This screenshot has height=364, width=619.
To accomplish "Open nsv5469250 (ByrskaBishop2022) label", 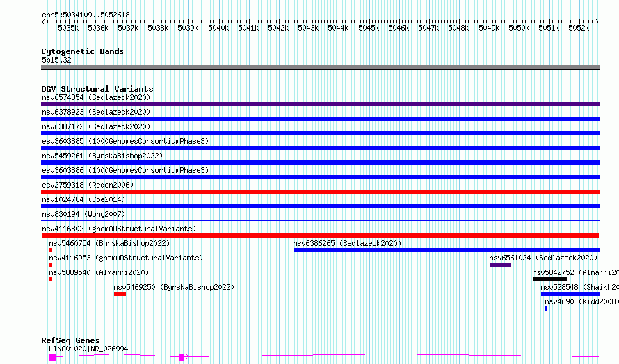I will [174, 287].
